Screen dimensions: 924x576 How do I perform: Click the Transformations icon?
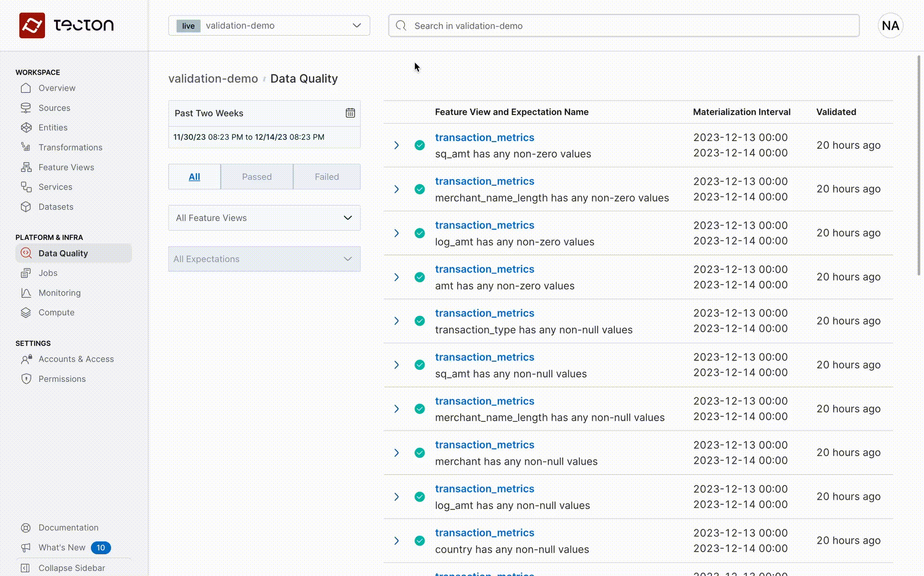[26, 147]
